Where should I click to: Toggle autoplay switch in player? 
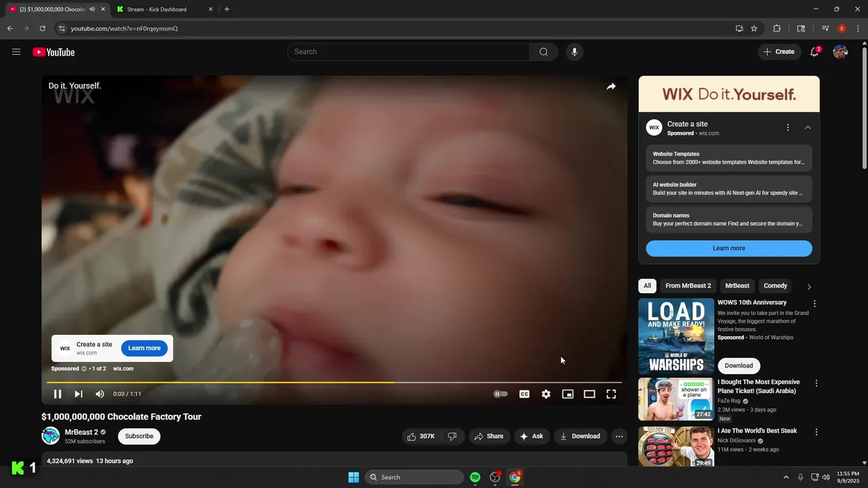point(500,394)
